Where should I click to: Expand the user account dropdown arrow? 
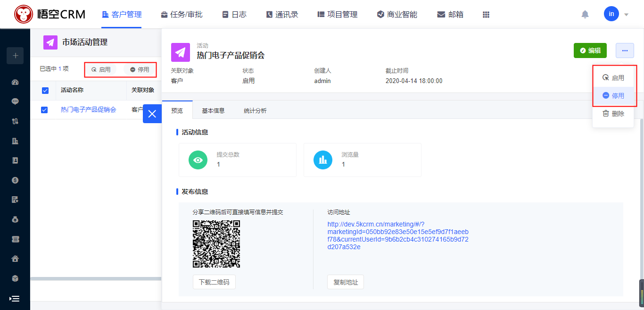click(x=626, y=15)
